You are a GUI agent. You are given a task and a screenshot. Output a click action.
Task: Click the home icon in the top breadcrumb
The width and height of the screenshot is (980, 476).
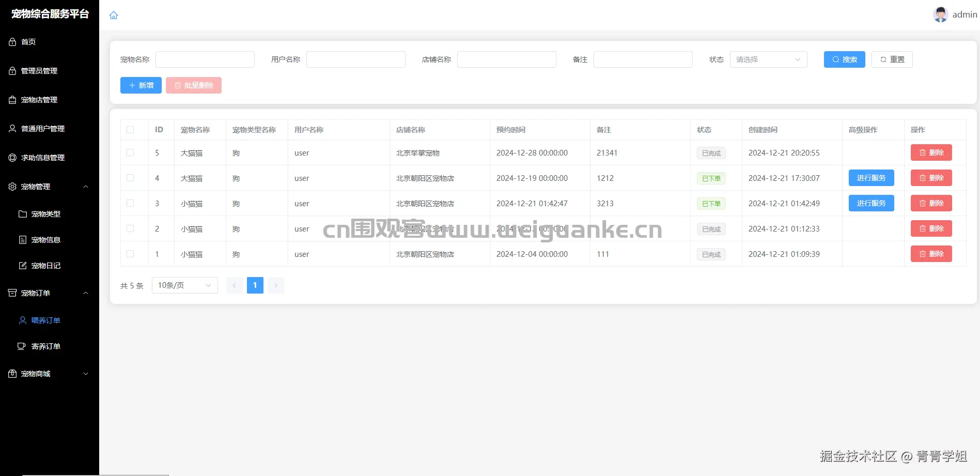click(x=114, y=15)
